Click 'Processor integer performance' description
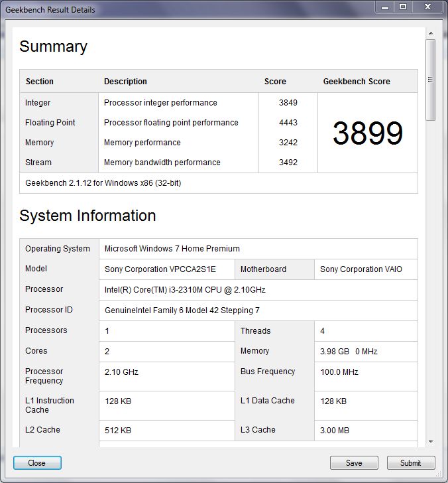This screenshot has height=483, width=448. point(160,103)
